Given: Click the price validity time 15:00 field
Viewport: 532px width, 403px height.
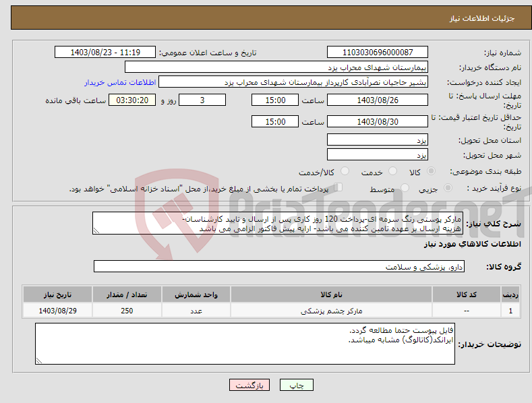Looking at the screenshot, I should (x=275, y=121).
